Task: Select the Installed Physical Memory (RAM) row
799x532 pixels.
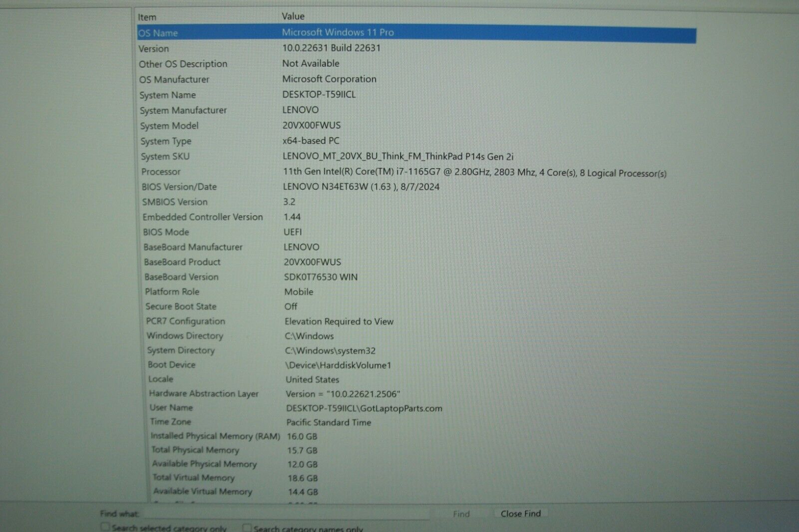Action: point(416,436)
